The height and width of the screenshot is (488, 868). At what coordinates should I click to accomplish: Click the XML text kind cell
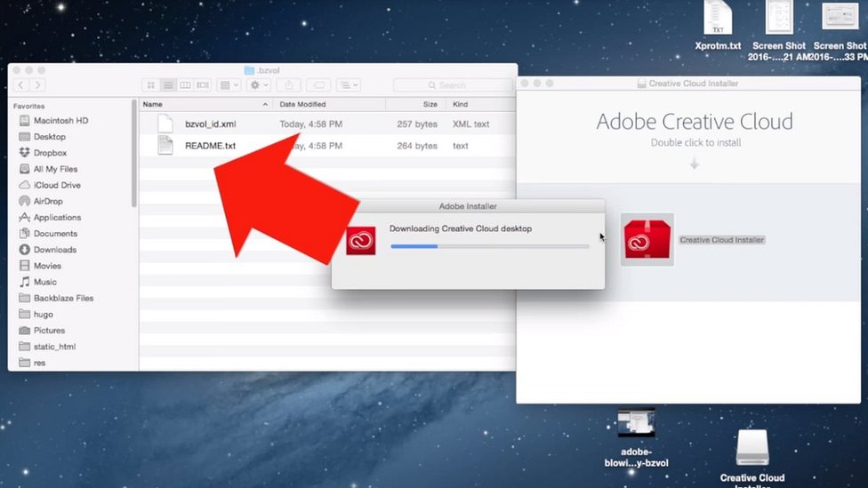point(471,124)
